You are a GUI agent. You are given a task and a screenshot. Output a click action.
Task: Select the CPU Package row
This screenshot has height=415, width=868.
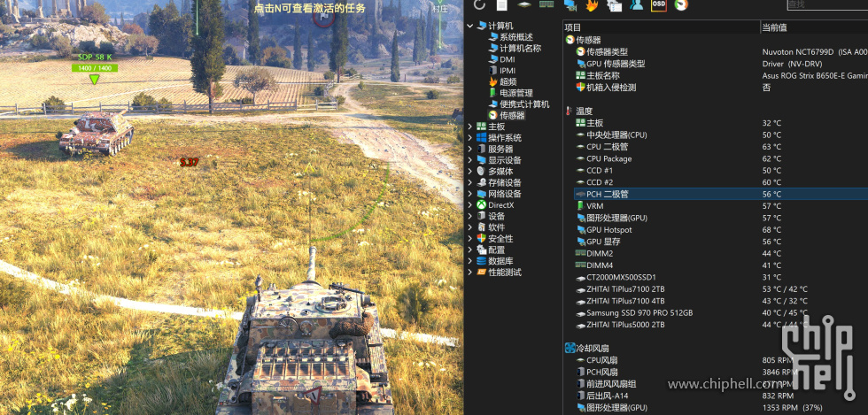tap(721, 158)
